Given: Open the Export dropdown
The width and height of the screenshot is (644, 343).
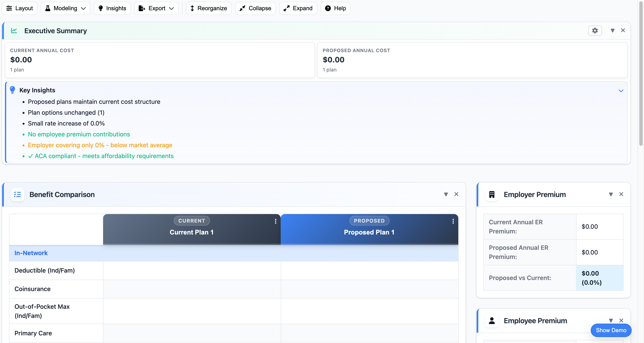Looking at the screenshot, I should point(156,8).
